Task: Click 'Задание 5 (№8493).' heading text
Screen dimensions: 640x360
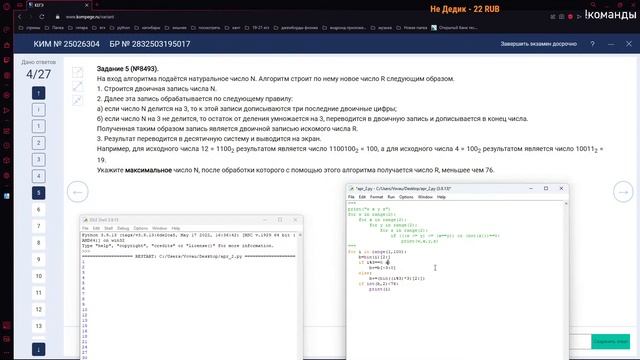Action: [x=127, y=69]
